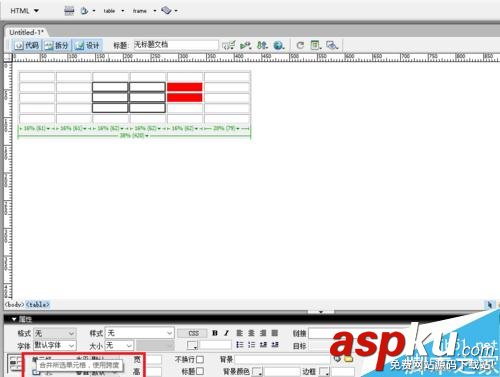Click the 高 height input field
The image size is (500, 377).
[154, 371]
